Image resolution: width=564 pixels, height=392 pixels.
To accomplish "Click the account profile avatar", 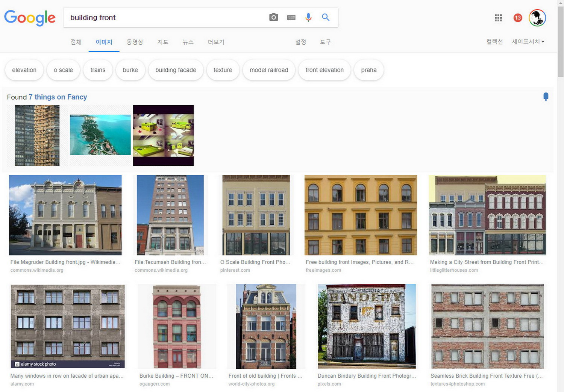I will (x=537, y=18).
